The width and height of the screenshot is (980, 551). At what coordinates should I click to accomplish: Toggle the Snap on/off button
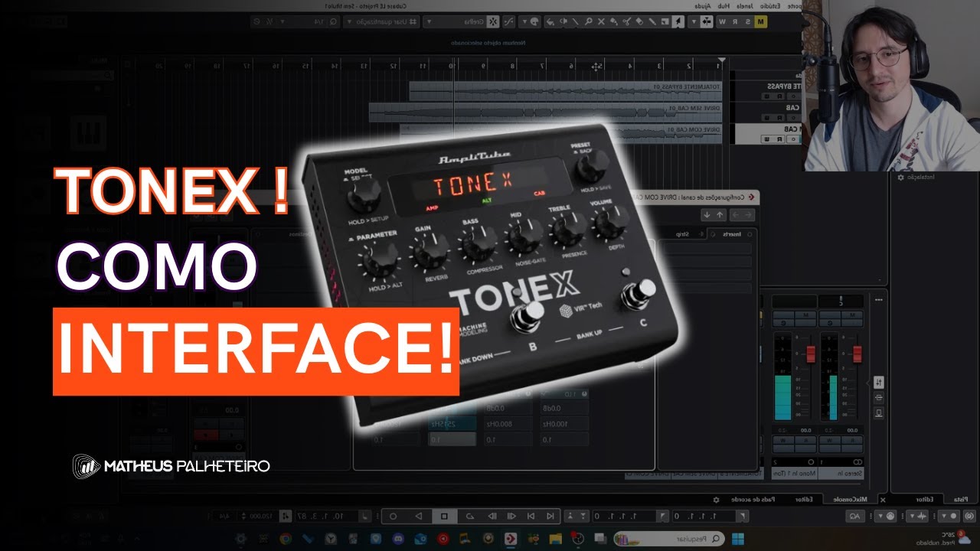(493, 21)
